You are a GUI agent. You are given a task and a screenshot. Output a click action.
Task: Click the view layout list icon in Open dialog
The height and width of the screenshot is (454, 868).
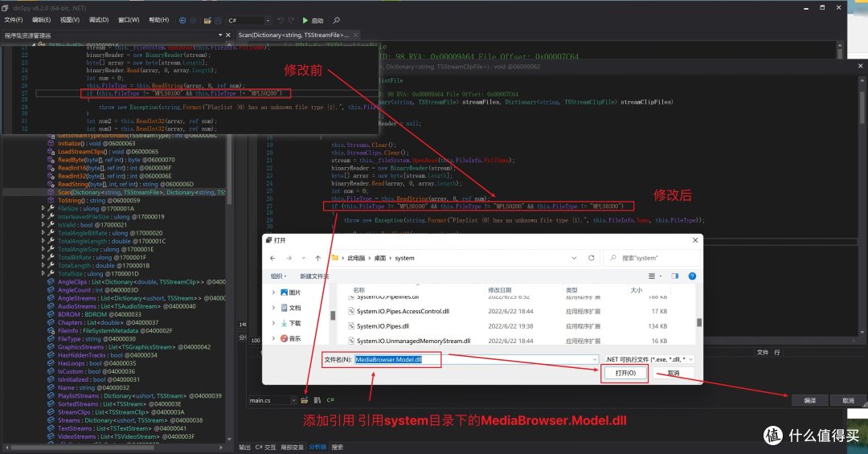(652, 276)
